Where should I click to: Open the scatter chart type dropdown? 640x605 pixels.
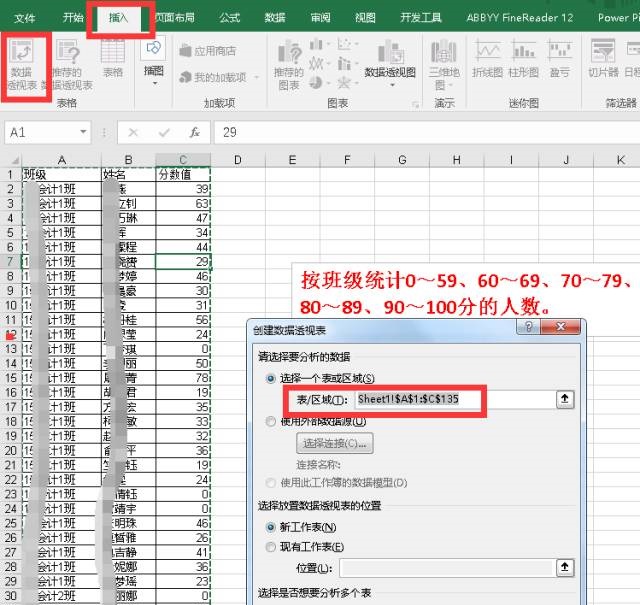coord(347,44)
